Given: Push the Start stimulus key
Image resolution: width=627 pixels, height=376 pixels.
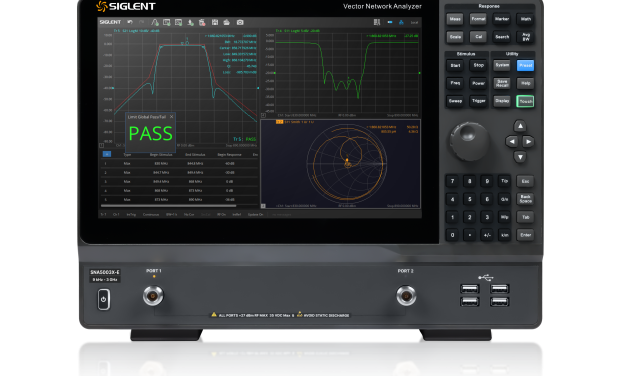Looking at the screenshot, I should tap(455, 65).
